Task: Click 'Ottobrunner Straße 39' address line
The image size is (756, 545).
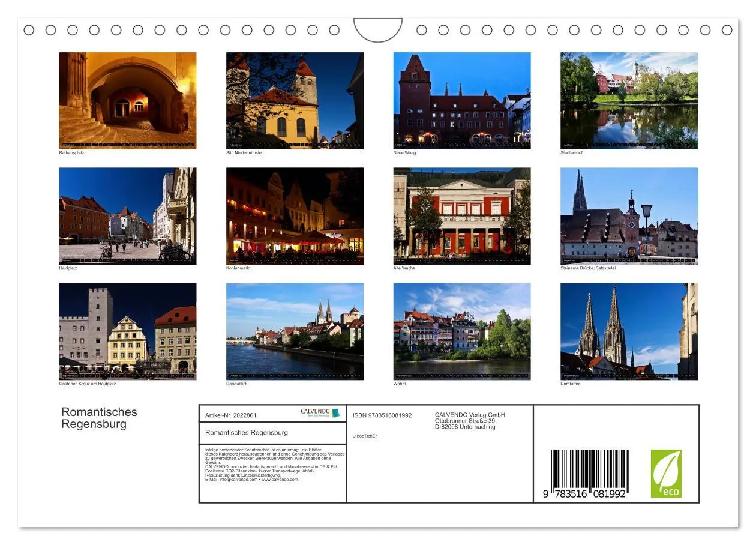Action: [465, 421]
